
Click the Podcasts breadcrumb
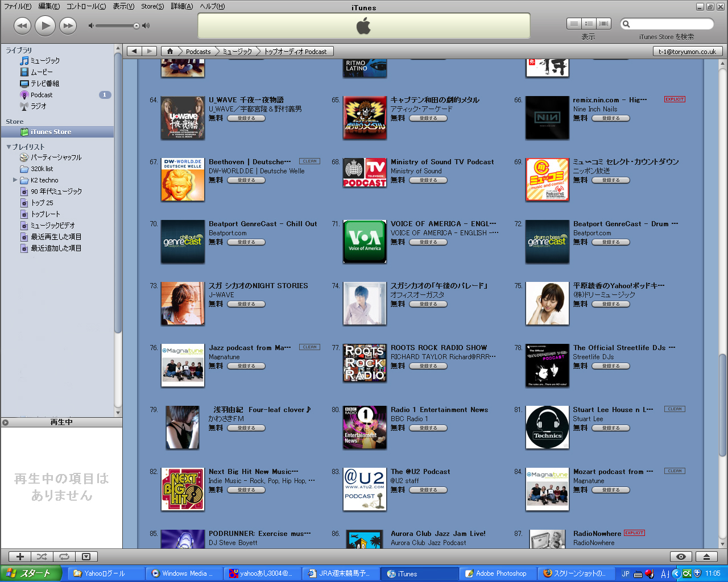(x=198, y=51)
